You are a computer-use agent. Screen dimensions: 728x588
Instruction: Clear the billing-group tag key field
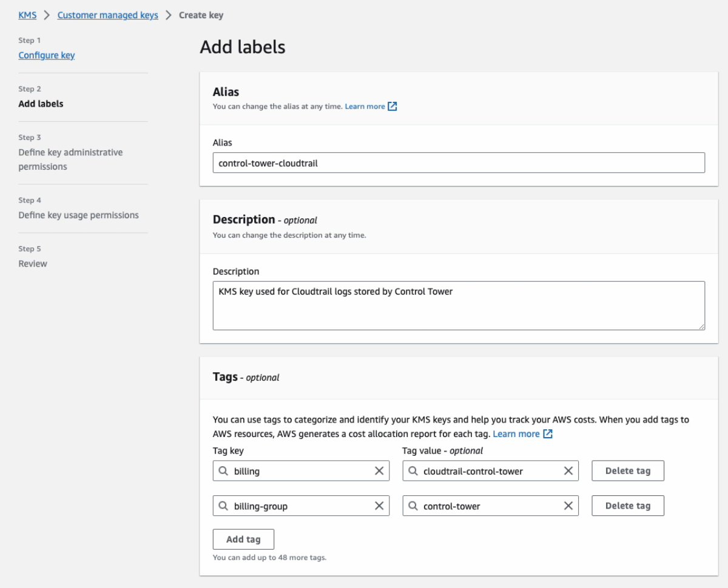[x=379, y=506]
